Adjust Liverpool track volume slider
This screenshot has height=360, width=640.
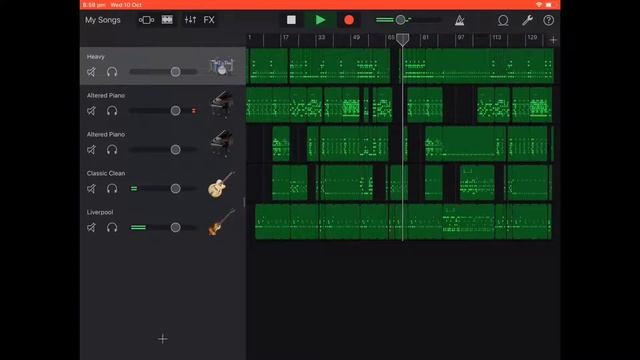tap(163, 227)
